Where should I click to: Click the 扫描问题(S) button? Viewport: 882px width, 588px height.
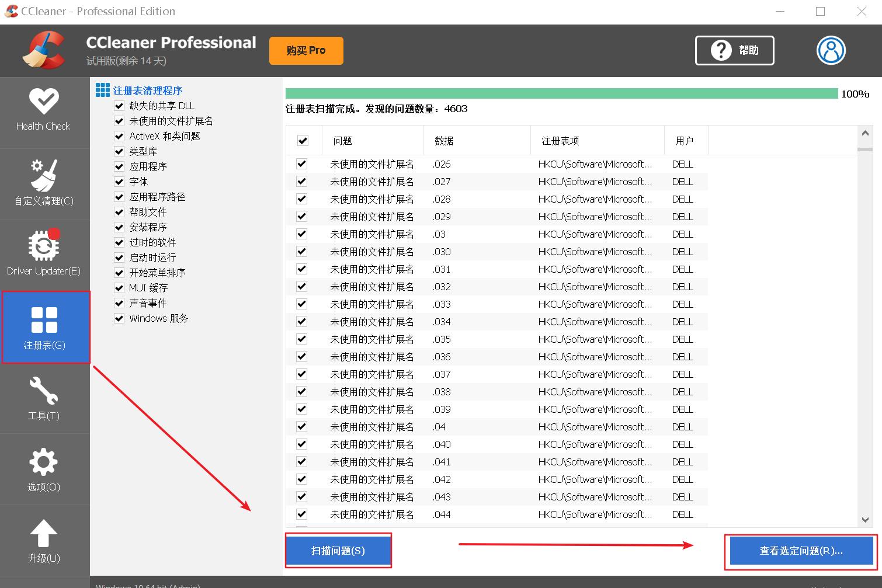coord(338,550)
